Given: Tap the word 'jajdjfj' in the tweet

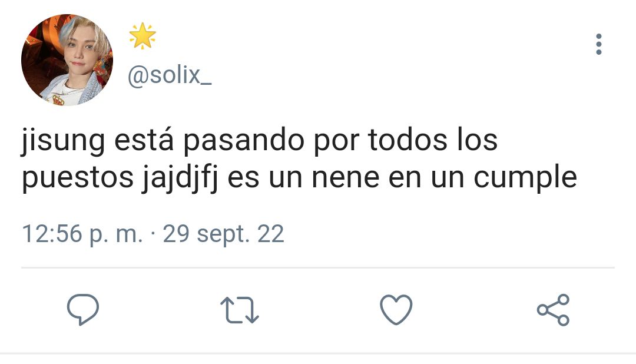Looking at the screenshot, I should coord(180,178).
